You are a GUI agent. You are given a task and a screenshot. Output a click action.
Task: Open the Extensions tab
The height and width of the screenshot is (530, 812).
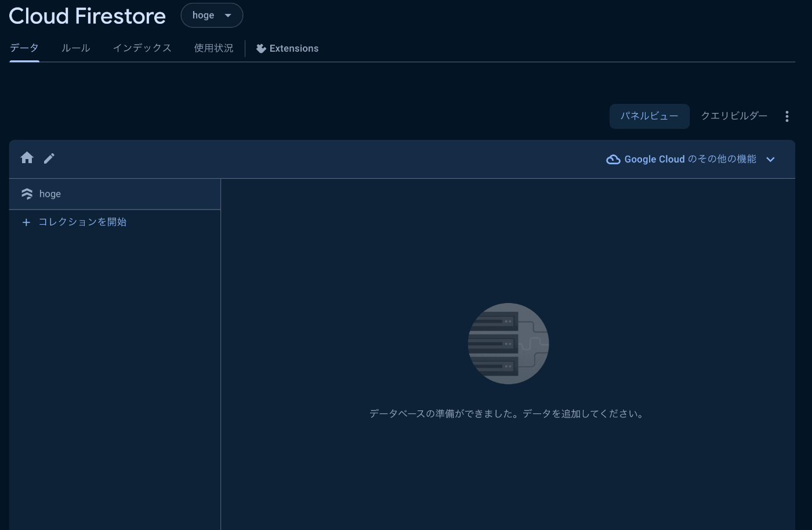coord(287,48)
